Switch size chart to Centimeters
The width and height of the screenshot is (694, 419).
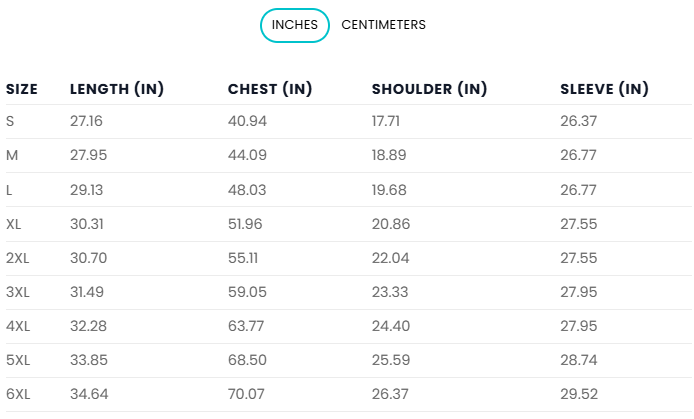click(383, 25)
